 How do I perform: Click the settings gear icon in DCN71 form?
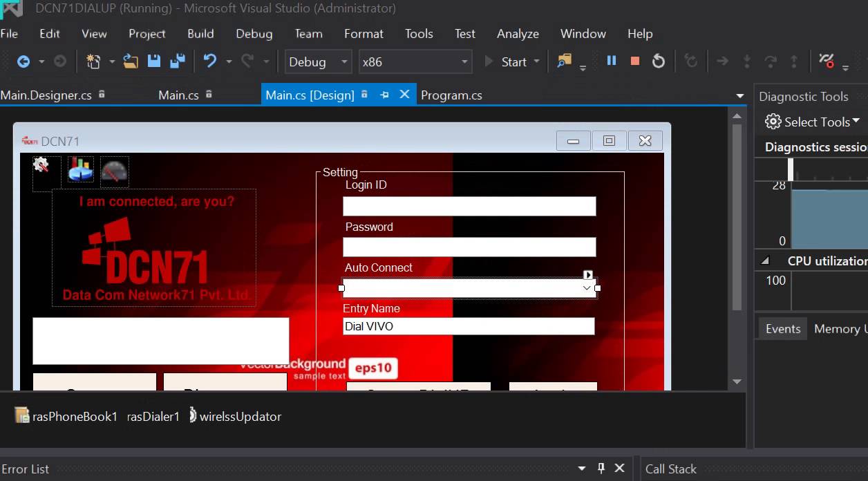[41, 164]
